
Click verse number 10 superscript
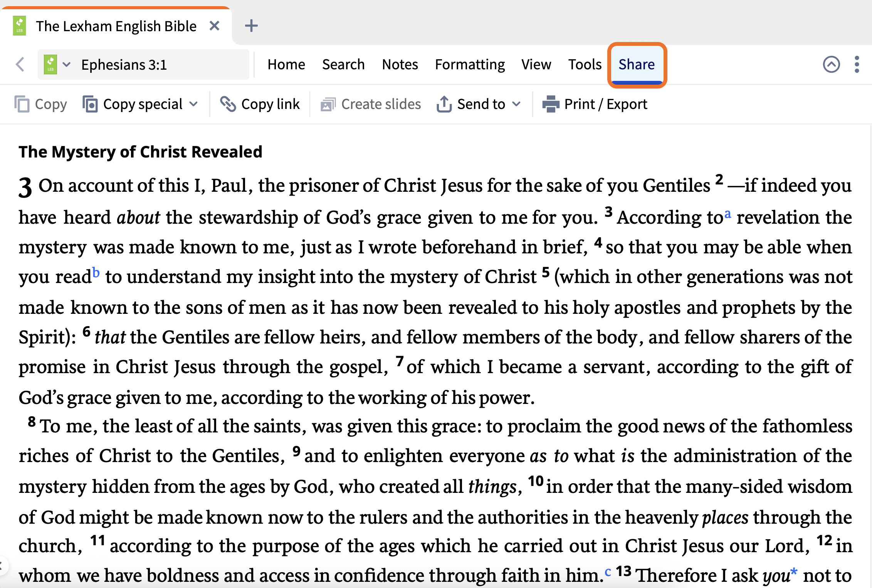536,481
